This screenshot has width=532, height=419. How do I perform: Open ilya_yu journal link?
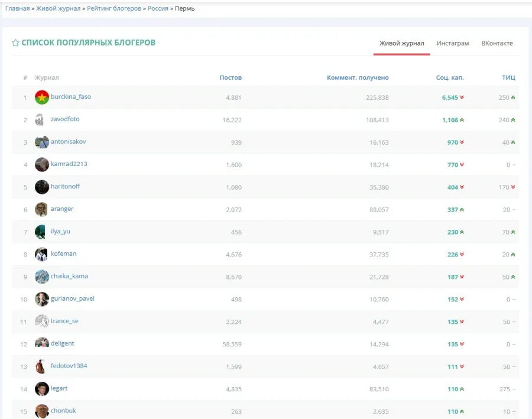tap(60, 232)
